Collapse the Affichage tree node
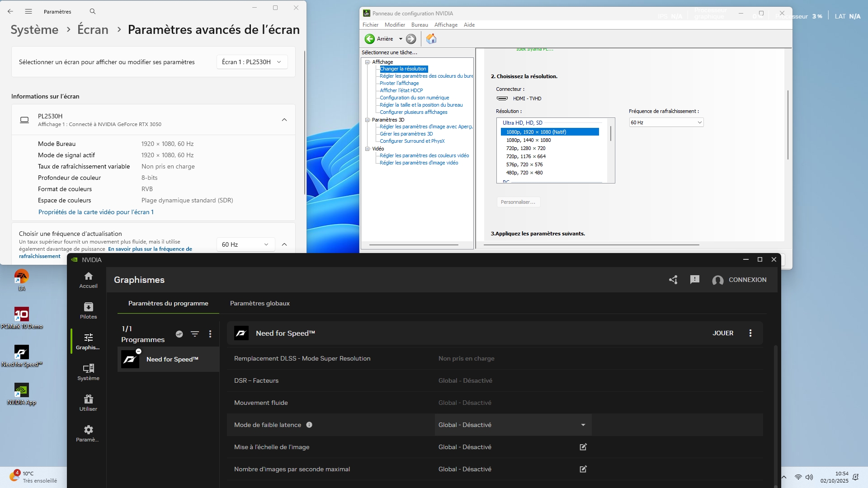The height and width of the screenshot is (488, 868). 368,62
